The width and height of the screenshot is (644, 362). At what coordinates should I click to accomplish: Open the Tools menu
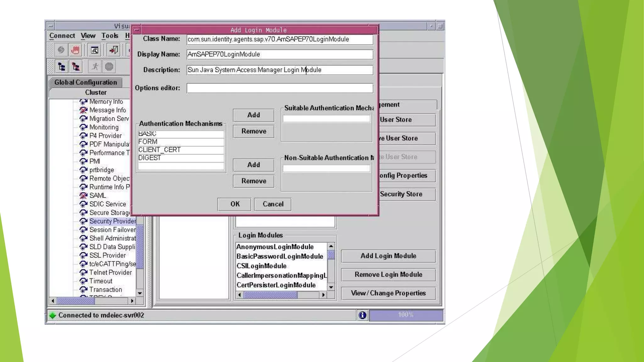coord(110,36)
